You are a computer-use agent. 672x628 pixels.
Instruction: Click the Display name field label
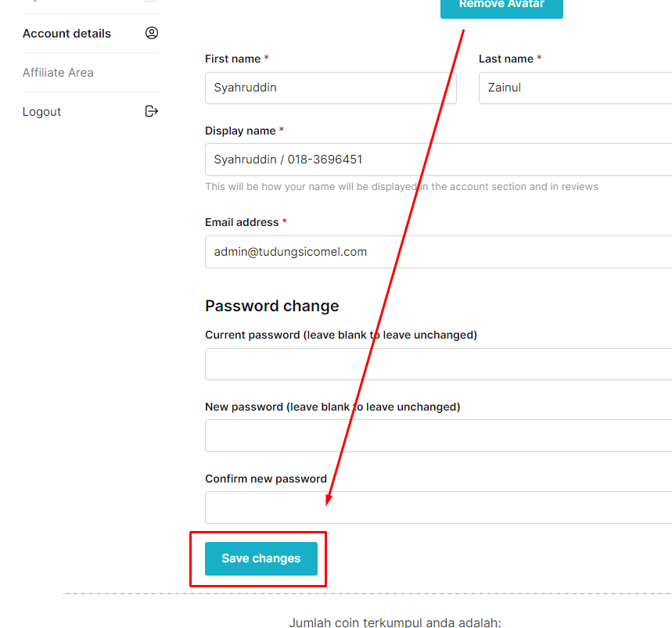pyautogui.click(x=240, y=131)
